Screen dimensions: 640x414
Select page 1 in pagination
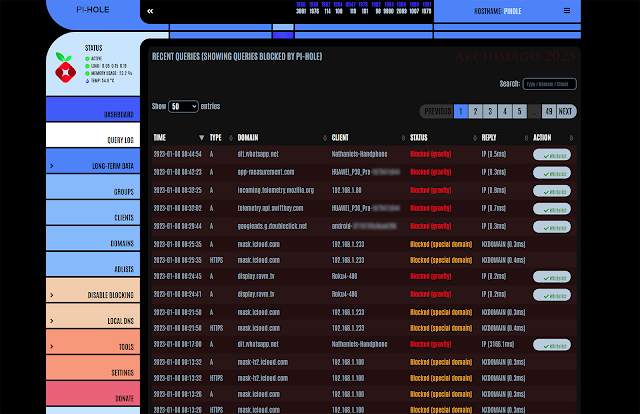[461, 111]
